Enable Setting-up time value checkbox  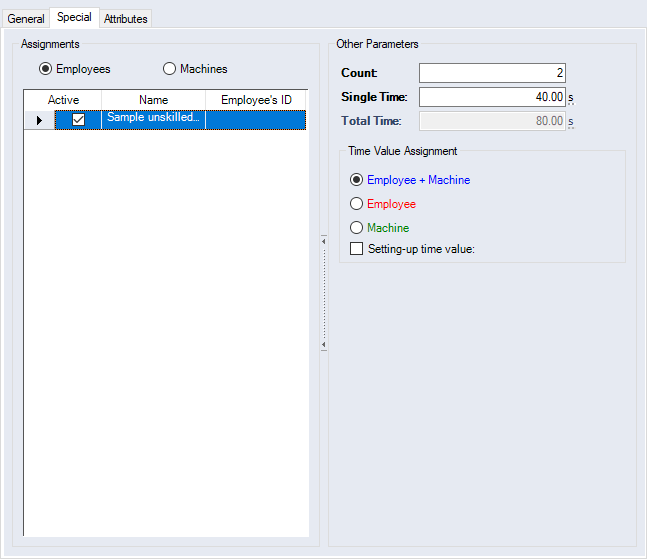point(357,249)
